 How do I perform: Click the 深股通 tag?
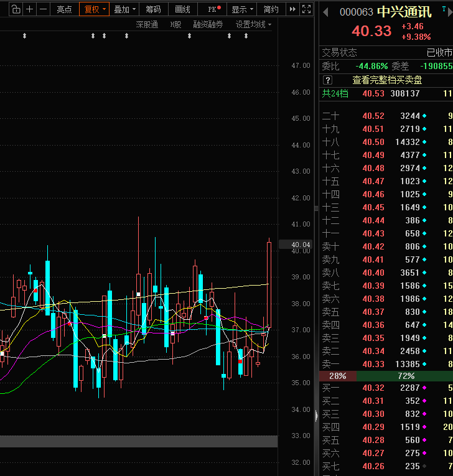point(147,25)
